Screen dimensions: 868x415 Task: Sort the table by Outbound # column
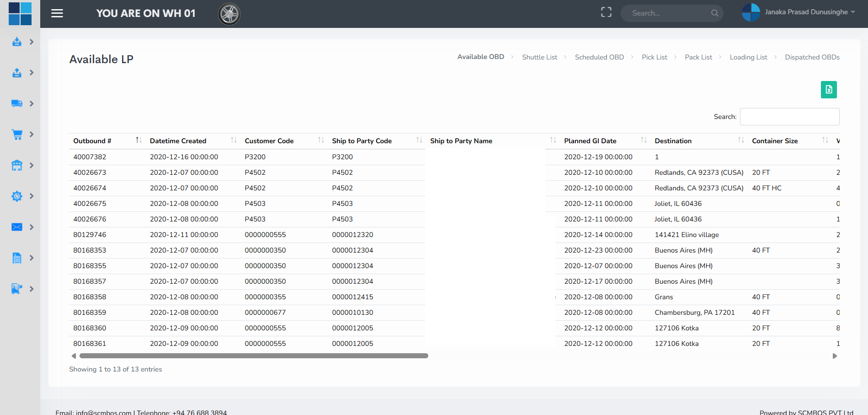click(x=107, y=141)
